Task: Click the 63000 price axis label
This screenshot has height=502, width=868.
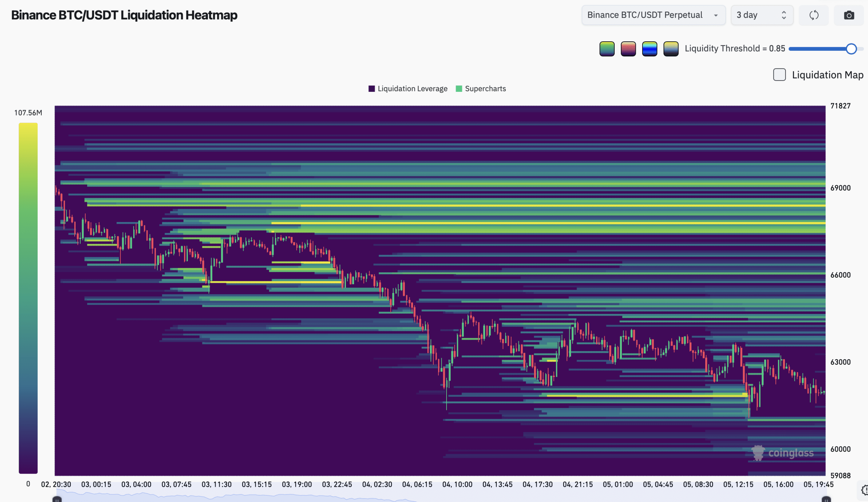Action: (841, 362)
